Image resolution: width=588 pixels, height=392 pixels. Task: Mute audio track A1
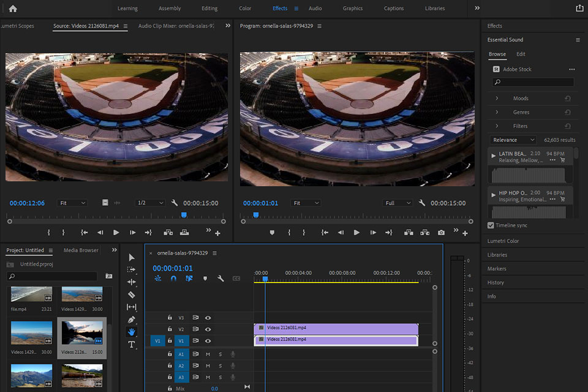pos(208,354)
